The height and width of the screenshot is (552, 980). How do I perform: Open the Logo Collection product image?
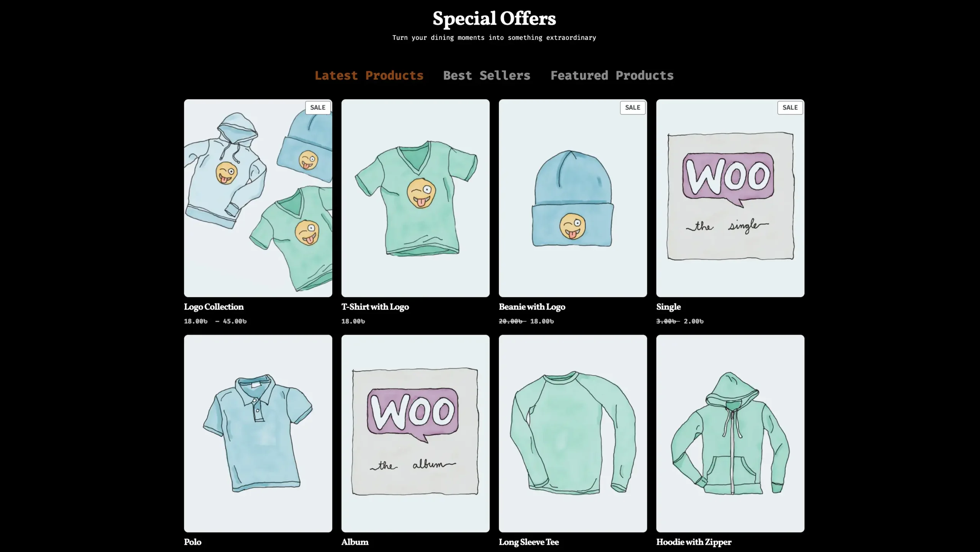258,198
